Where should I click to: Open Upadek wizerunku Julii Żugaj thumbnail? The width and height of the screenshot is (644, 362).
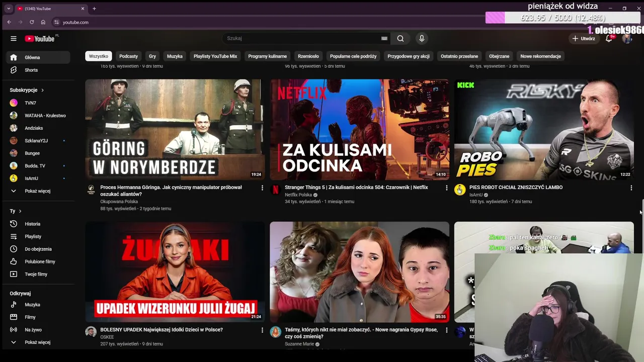coord(175,272)
